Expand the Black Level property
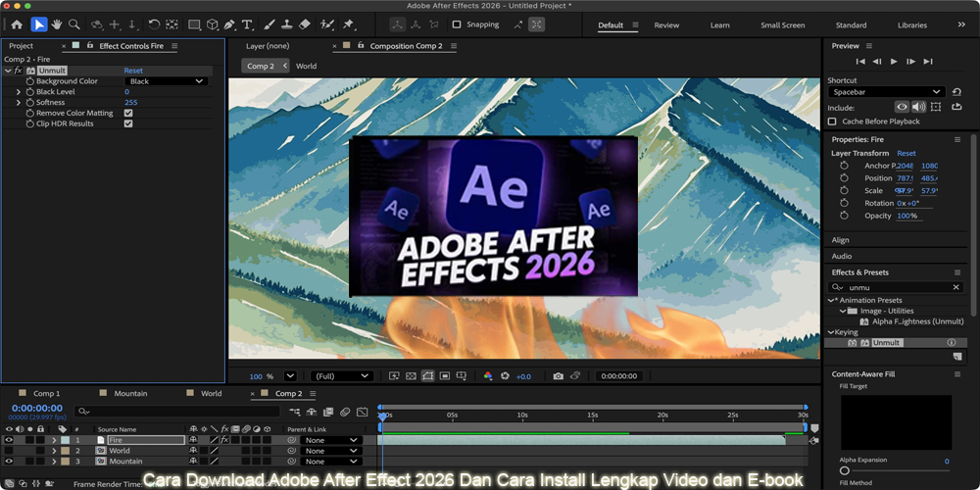 [19, 92]
